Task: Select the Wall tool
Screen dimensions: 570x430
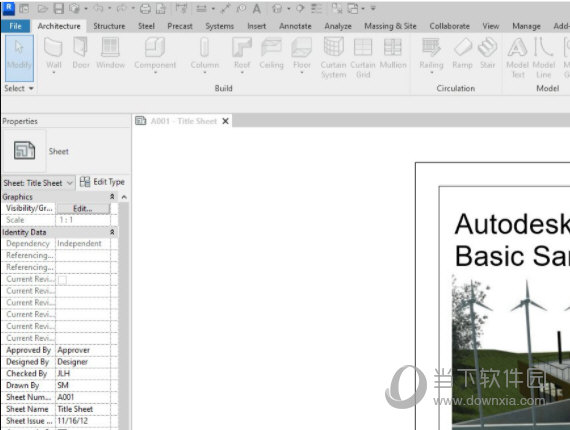Action: (53, 55)
